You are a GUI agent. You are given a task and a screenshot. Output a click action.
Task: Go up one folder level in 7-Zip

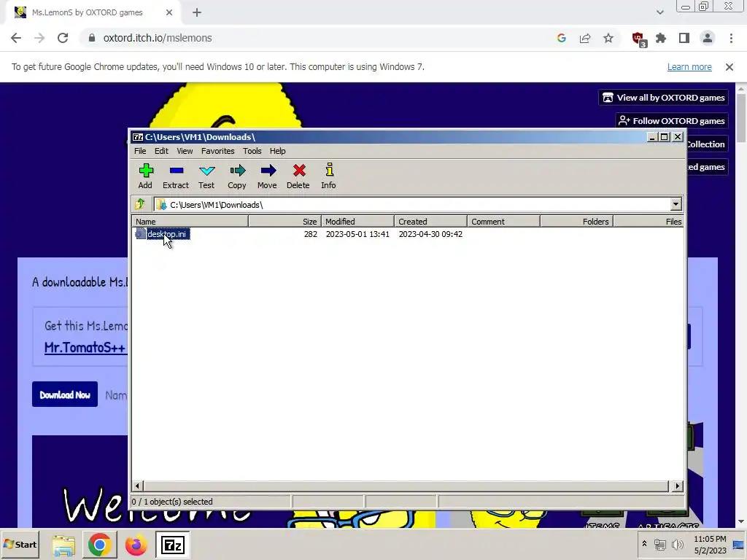[x=140, y=204]
